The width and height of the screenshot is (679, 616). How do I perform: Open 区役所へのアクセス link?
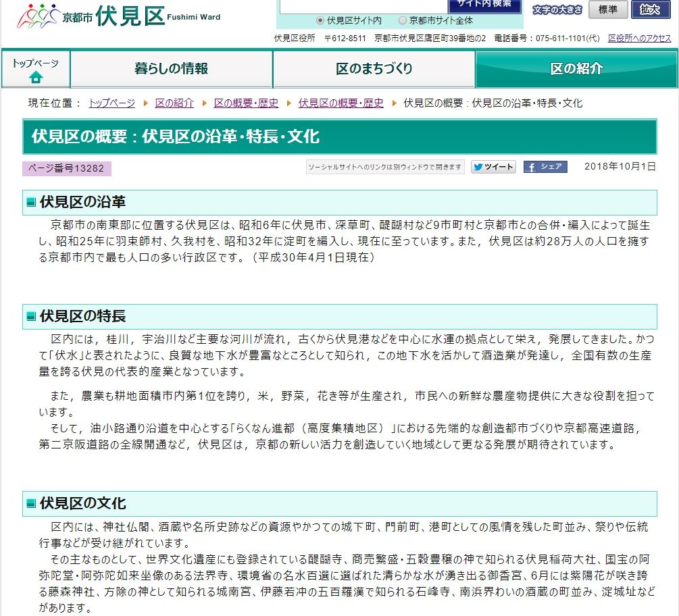pyautogui.click(x=640, y=38)
